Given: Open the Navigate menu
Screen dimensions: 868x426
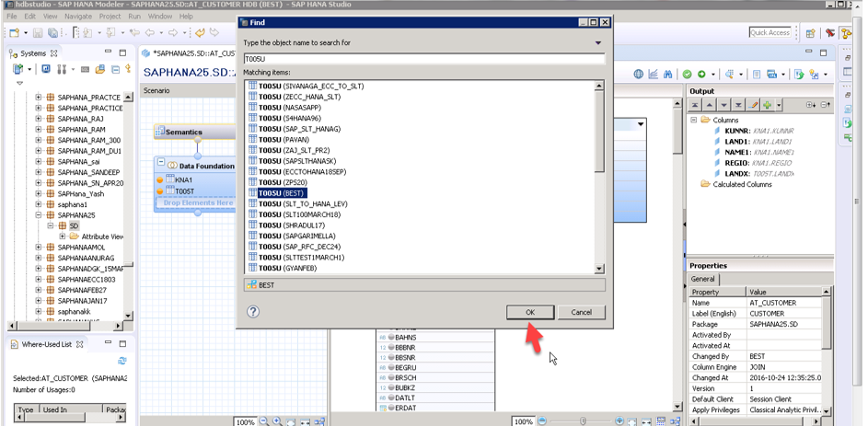Looking at the screenshot, I should pos(78,17).
